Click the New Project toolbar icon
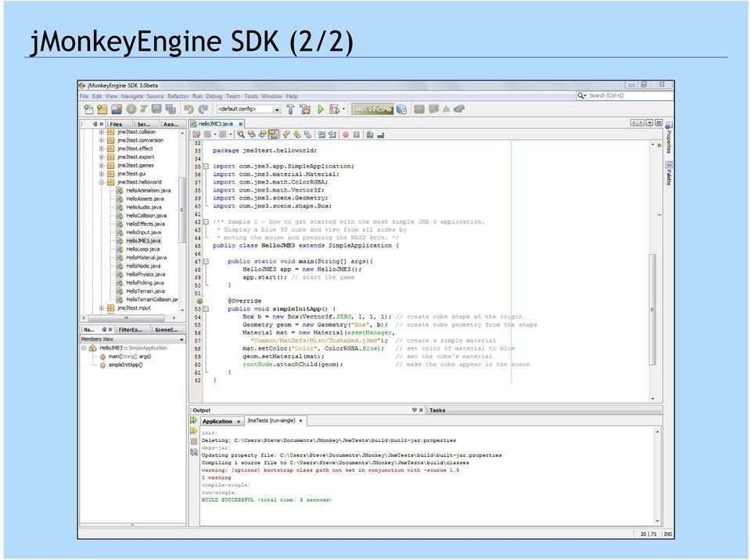 [x=102, y=109]
